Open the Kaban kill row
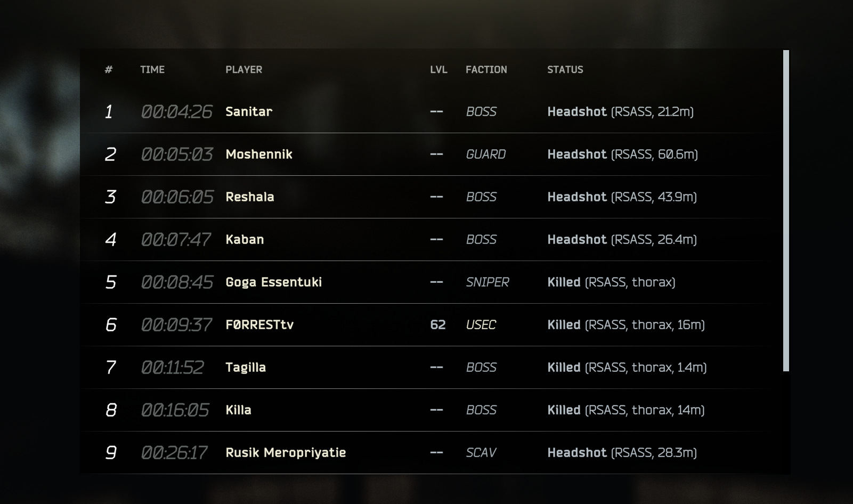The height and width of the screenshot is (504, 853). 426,240
